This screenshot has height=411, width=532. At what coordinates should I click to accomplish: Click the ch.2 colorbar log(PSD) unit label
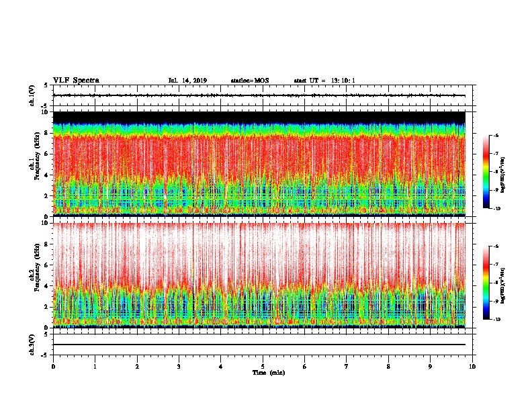503,285
